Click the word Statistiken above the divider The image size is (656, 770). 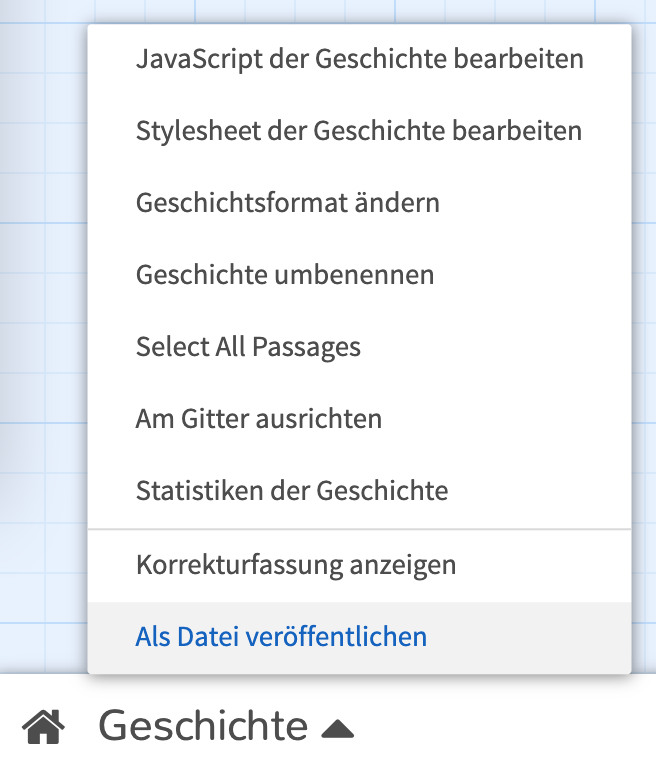(200, 491)
